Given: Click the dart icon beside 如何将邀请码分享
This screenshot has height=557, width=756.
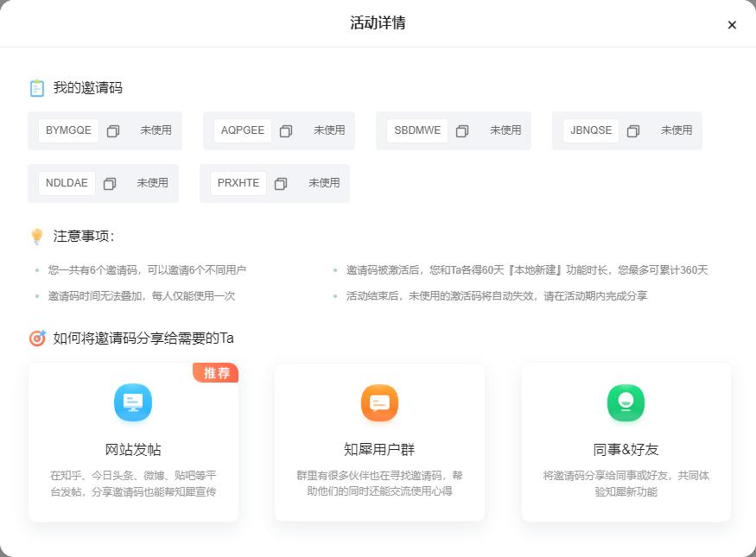Looking at the screenshot, I should coord(37,339).
